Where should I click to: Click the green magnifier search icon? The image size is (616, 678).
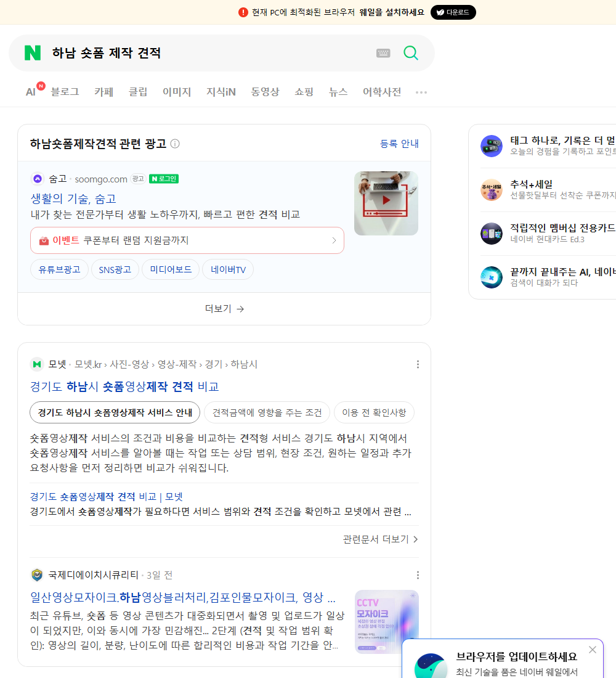(x=411, y=53)
